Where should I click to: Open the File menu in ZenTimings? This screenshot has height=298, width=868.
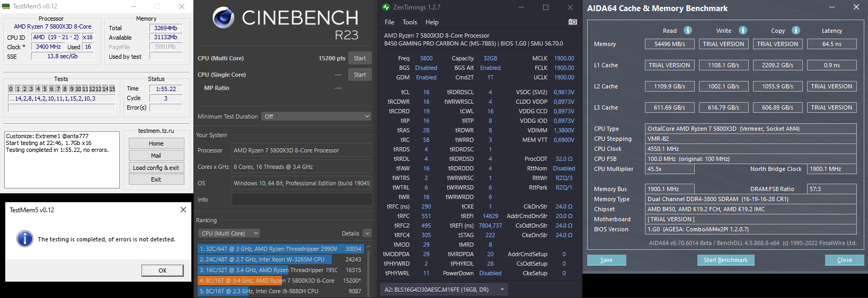pos(389,22)
